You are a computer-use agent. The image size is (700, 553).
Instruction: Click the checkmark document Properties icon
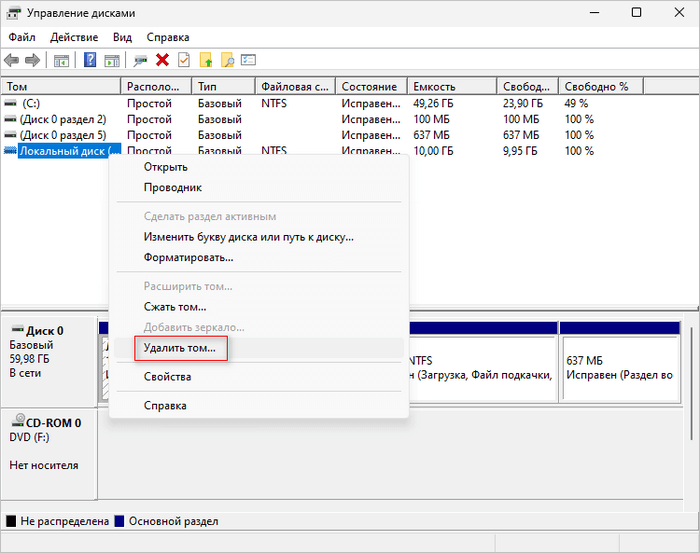click(184, 61)
